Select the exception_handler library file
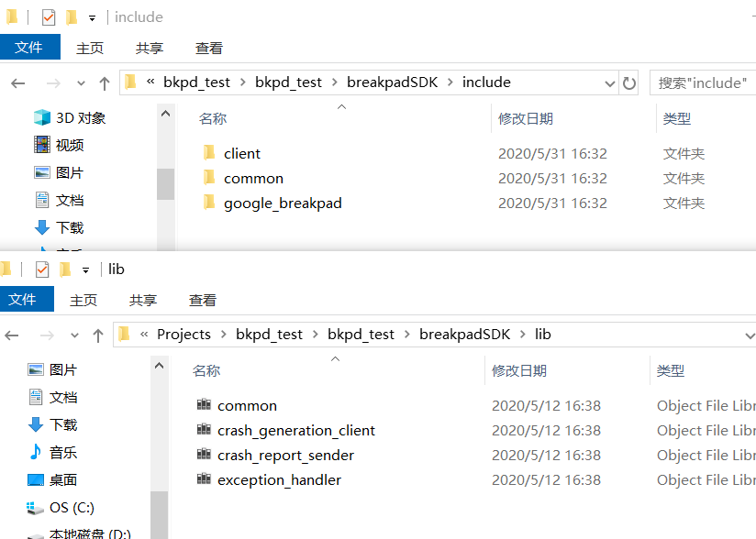This screenshot has height=539, width=756. tap(280, 479)
